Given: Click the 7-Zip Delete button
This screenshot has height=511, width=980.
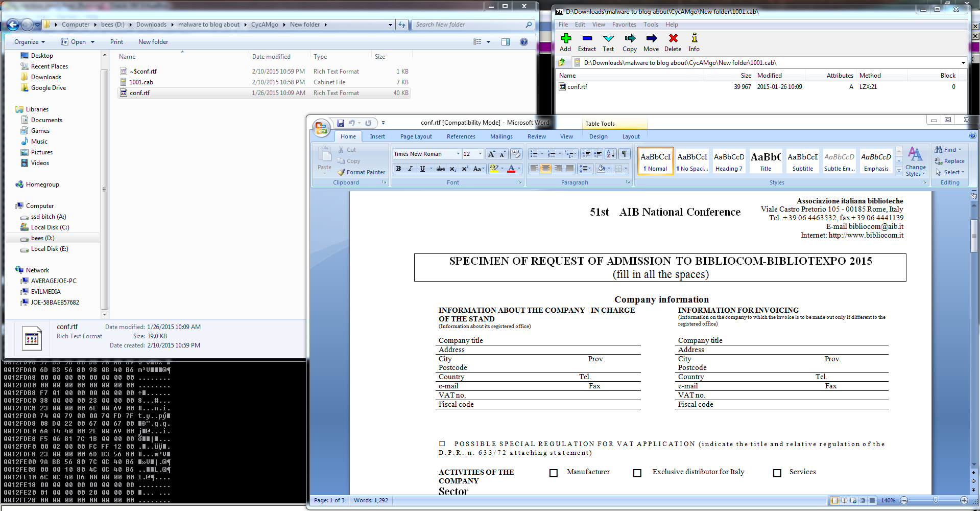Looking at the screenshot, I should pos(673,42).
